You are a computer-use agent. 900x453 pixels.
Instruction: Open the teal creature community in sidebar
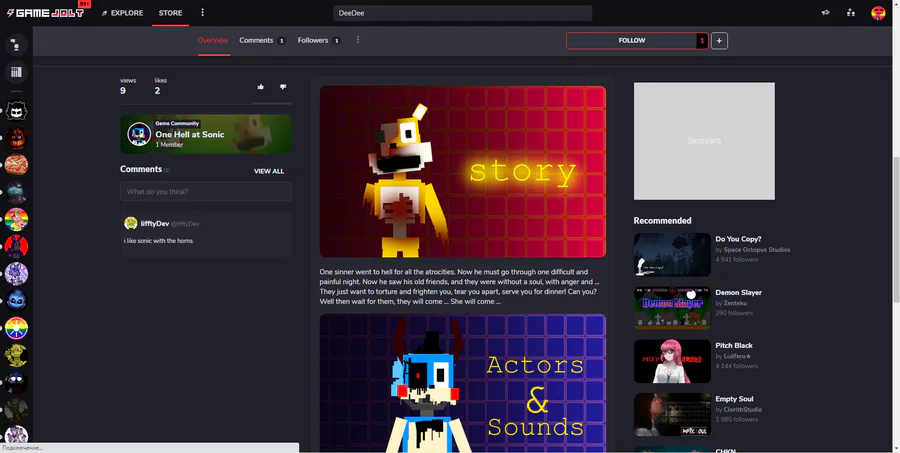pos(16,192)
